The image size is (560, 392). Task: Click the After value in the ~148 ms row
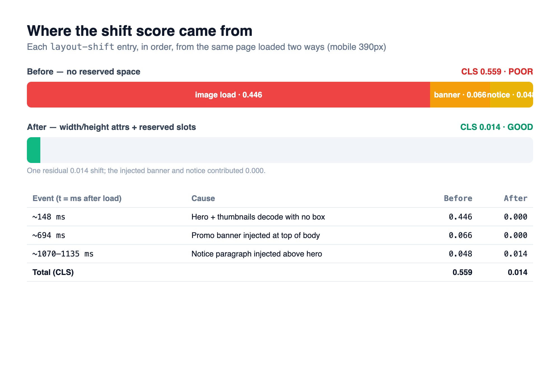[x=515, y=217]
